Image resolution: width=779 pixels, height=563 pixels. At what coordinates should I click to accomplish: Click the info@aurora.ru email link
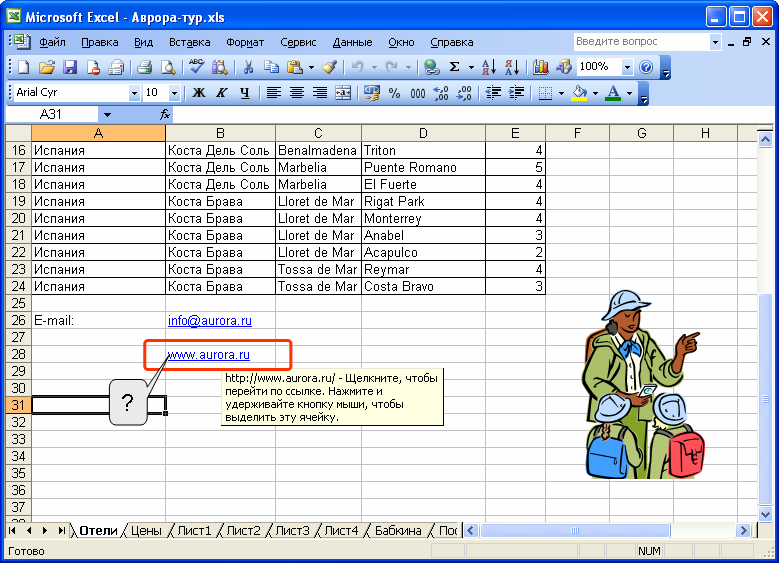tap(210, 321)
